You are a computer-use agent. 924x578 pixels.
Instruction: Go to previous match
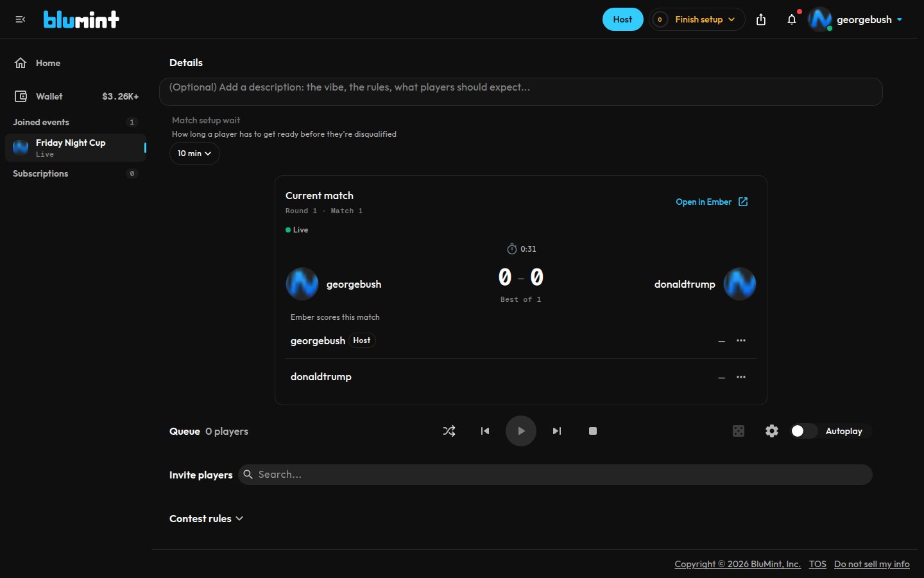(x=485, y=431)
